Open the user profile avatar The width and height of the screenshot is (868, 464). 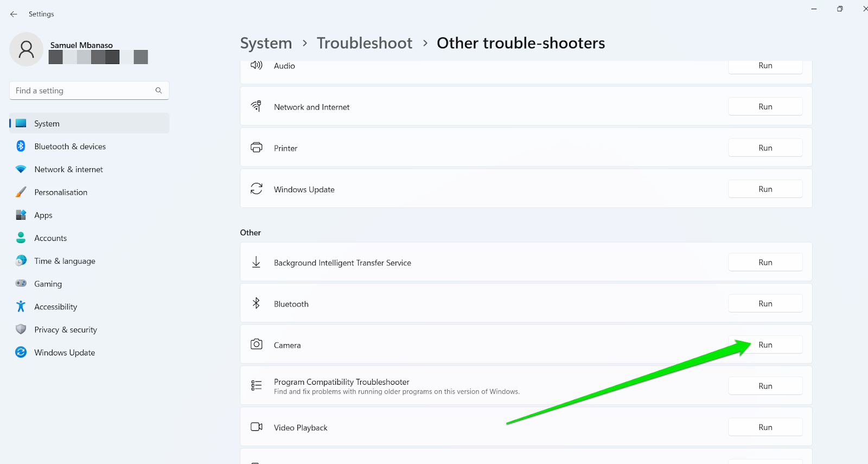click(26, 49)
